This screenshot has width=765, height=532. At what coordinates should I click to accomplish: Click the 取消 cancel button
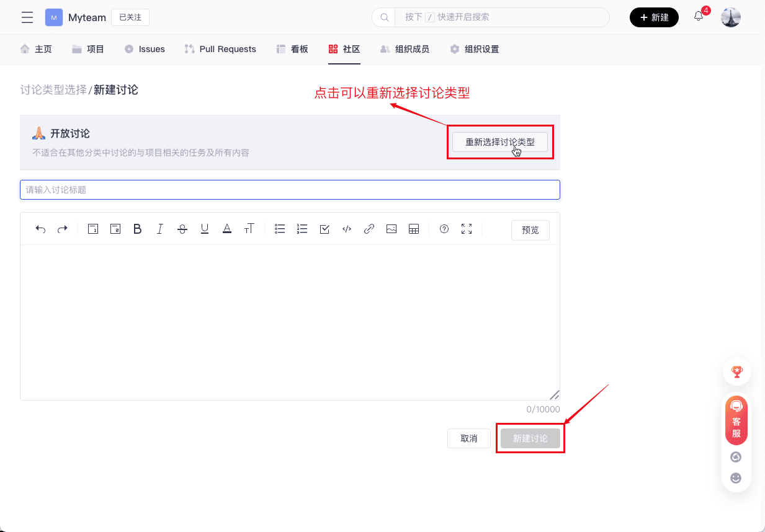coord(469,438)
